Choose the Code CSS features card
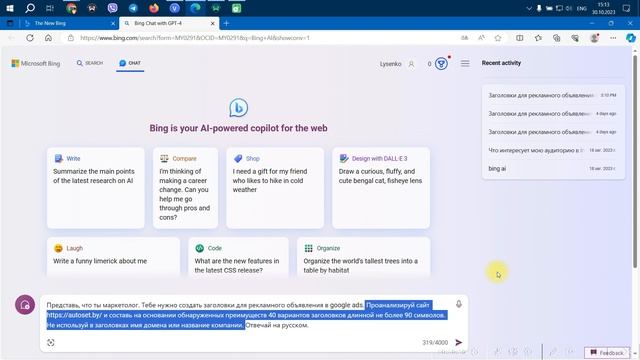This screenshot has width=640, height=360. pyautogui.click(x=238, y=257)
